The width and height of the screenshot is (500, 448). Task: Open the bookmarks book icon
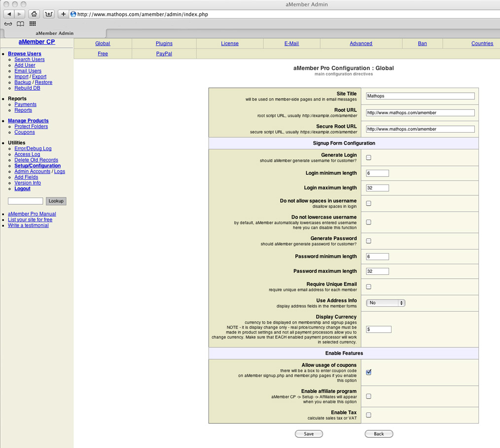tap(20, 24)
